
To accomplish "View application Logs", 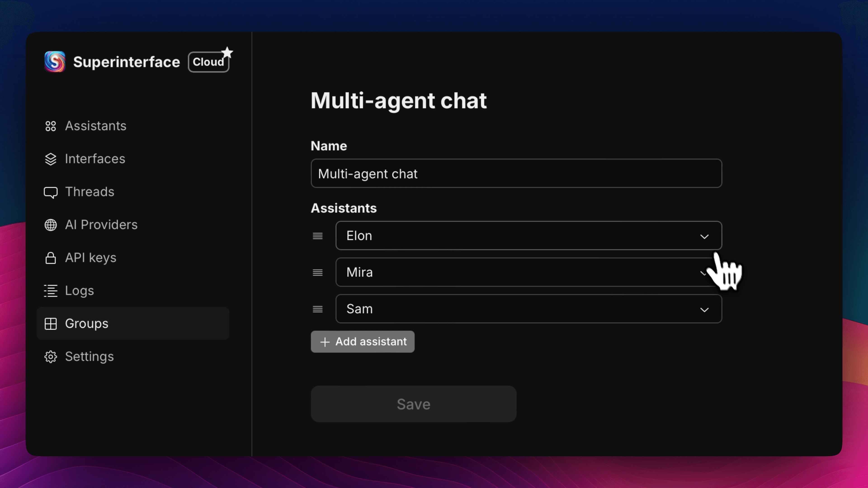I will (x=79, y=290).
